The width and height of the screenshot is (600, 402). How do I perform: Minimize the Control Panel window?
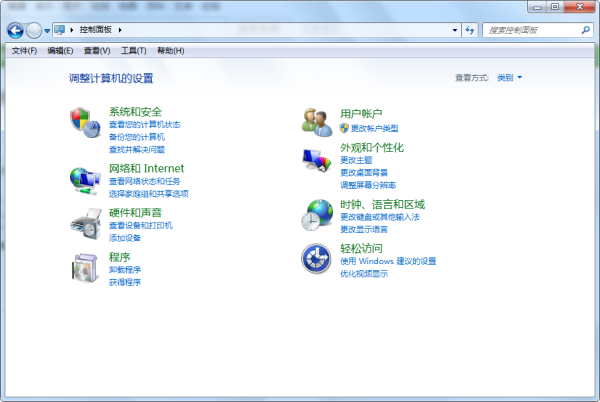[x=537, y=7]
